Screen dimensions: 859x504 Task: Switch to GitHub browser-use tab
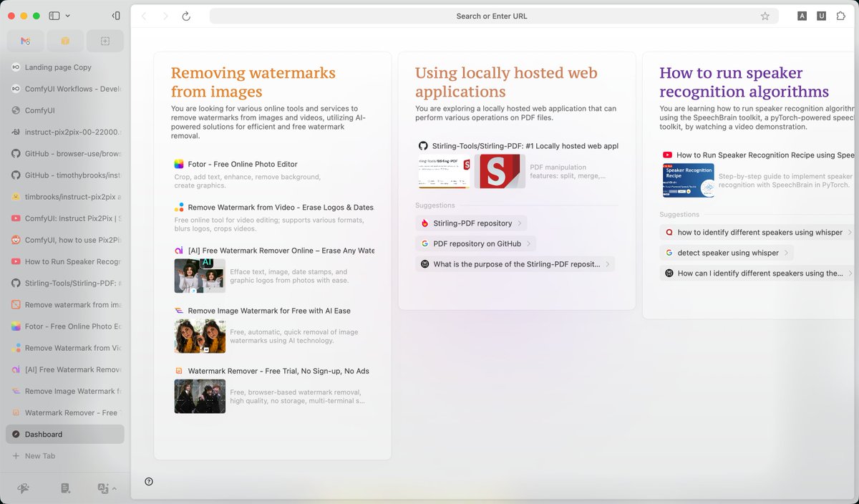point(65,153)
